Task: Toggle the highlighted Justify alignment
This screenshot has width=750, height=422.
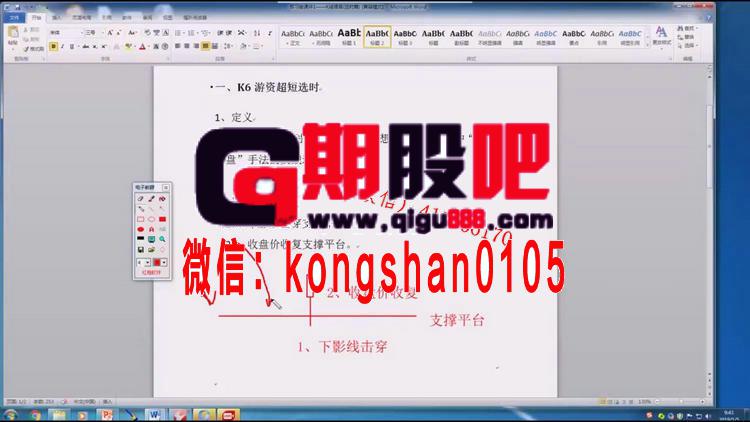Action: [205, 46]
